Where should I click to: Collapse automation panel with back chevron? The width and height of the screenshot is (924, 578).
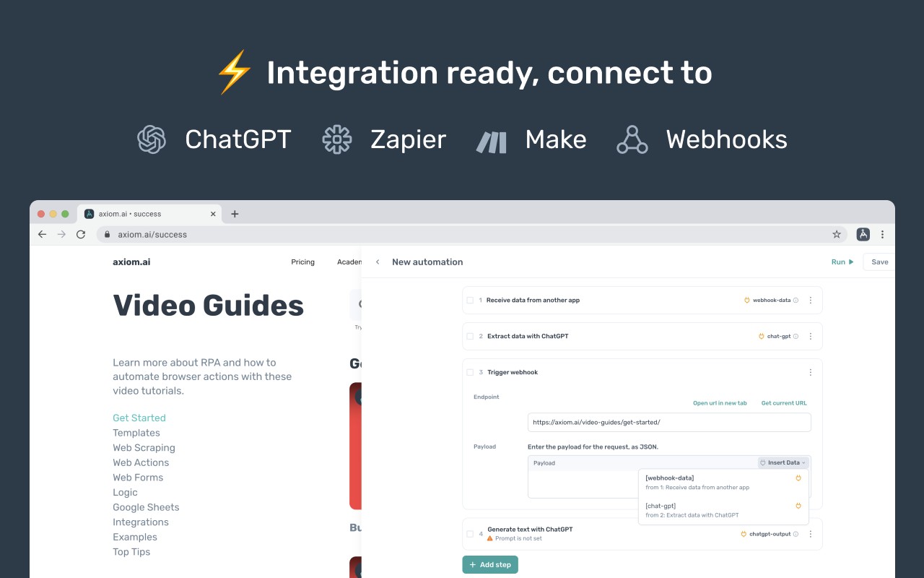point(378,262)
